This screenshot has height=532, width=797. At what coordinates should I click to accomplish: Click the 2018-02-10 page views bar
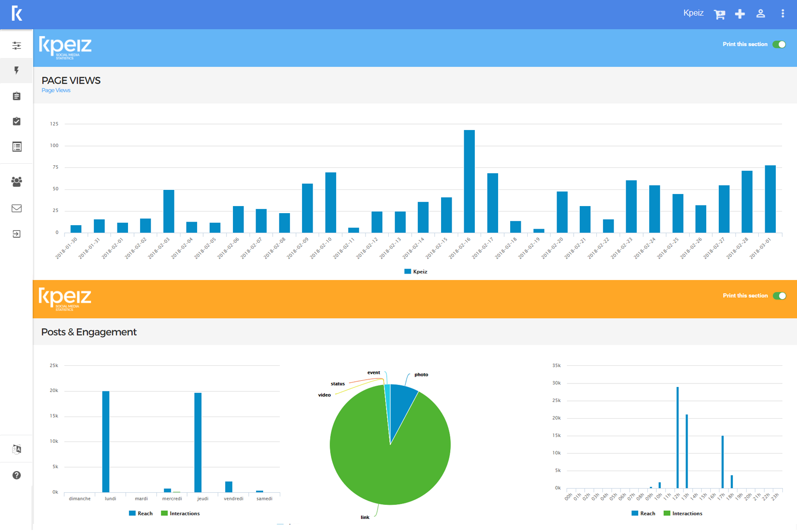coord(331,203)
